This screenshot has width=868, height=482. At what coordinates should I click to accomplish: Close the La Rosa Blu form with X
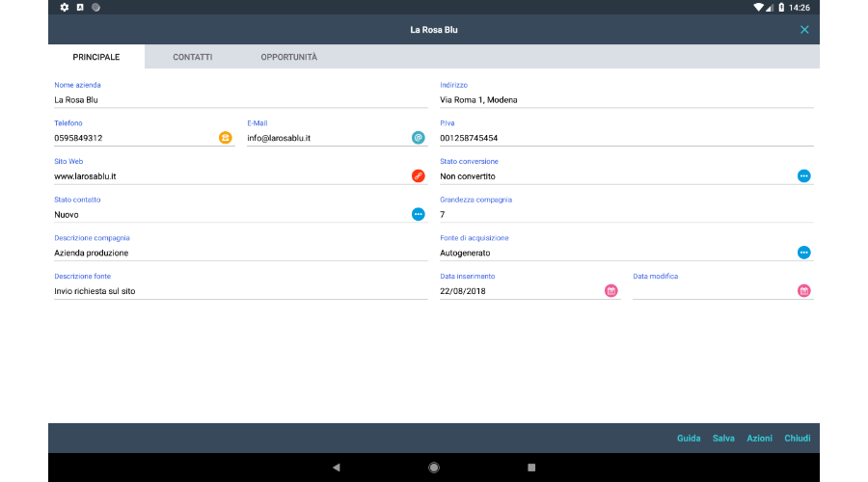coord(804,30)
